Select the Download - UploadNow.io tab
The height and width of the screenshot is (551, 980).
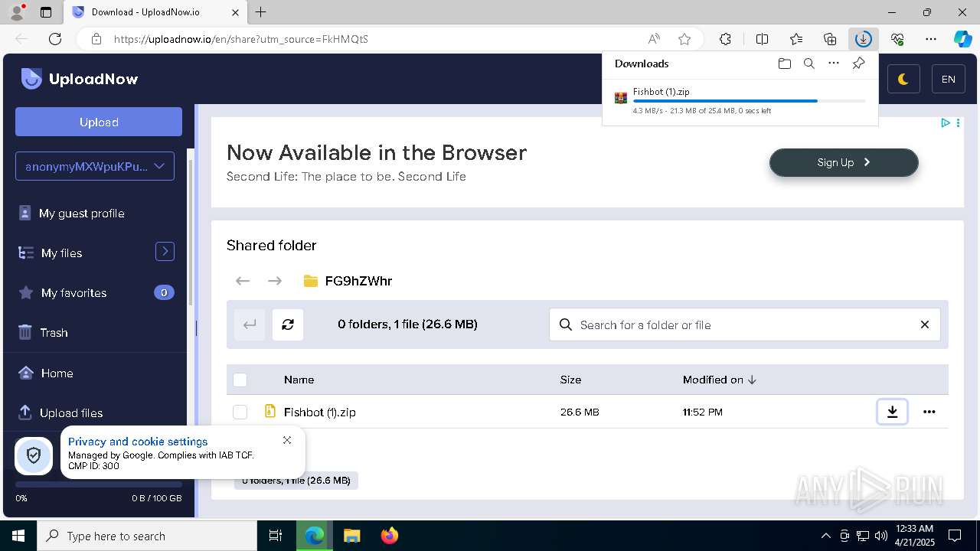[155, 12]
